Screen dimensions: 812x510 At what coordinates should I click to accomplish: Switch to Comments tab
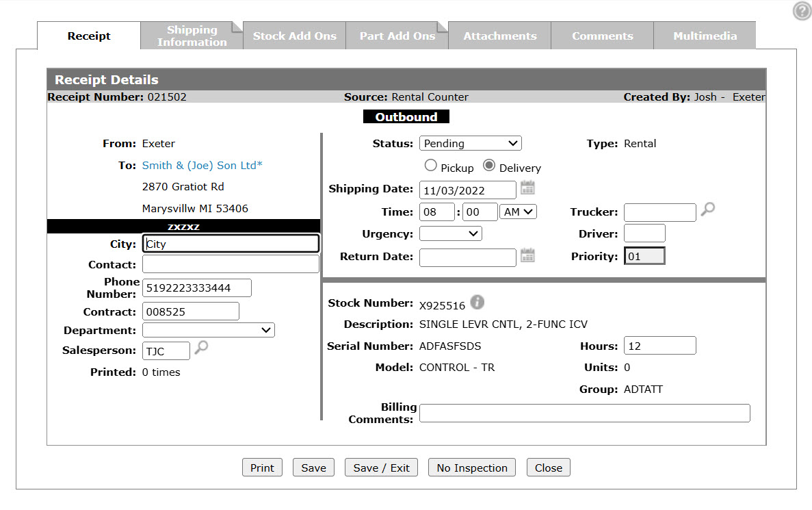602,36
